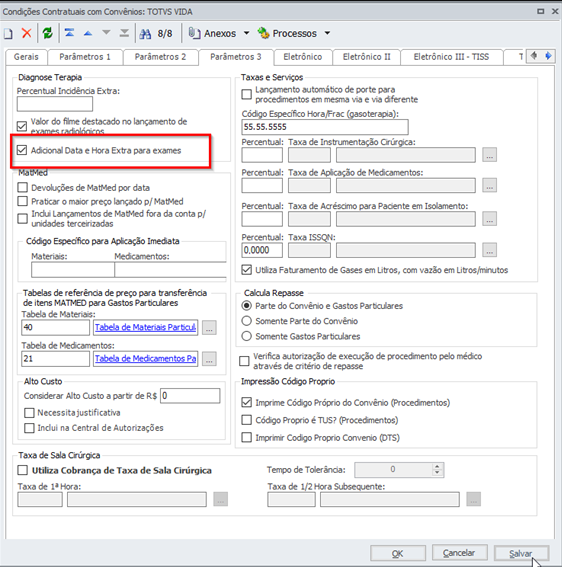Open the Anexos dropdown arrow
The height and width of the screenshot is (567, 562).
pos(246,33)
